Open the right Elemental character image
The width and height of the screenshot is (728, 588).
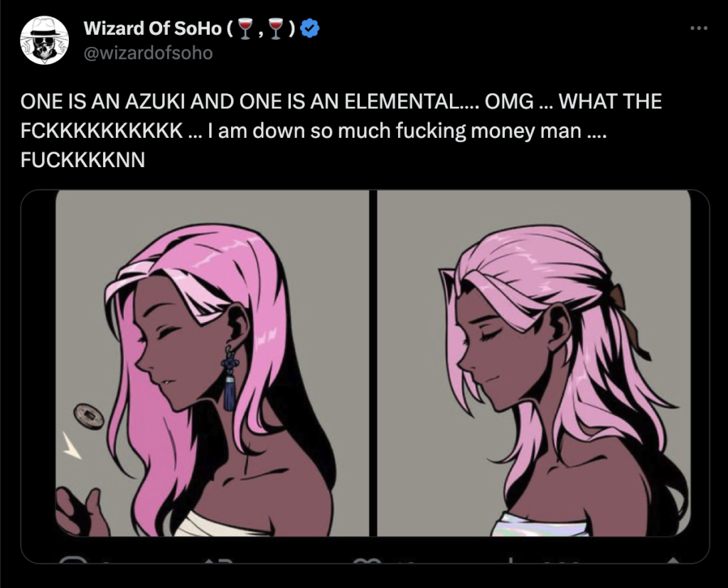click(534, 363)
